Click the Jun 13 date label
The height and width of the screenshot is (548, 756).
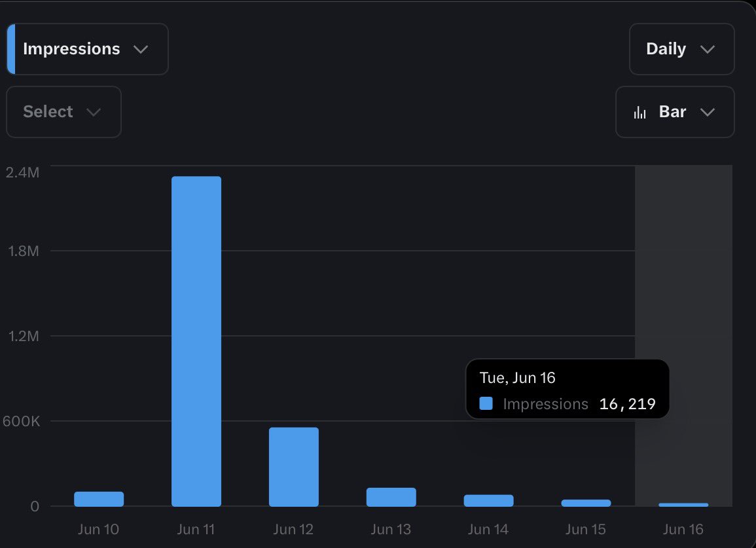391,529
